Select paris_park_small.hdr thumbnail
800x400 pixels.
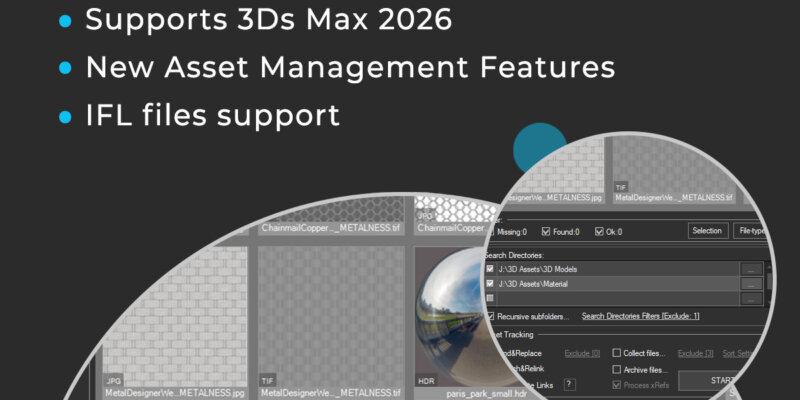(x=459, y=322)
